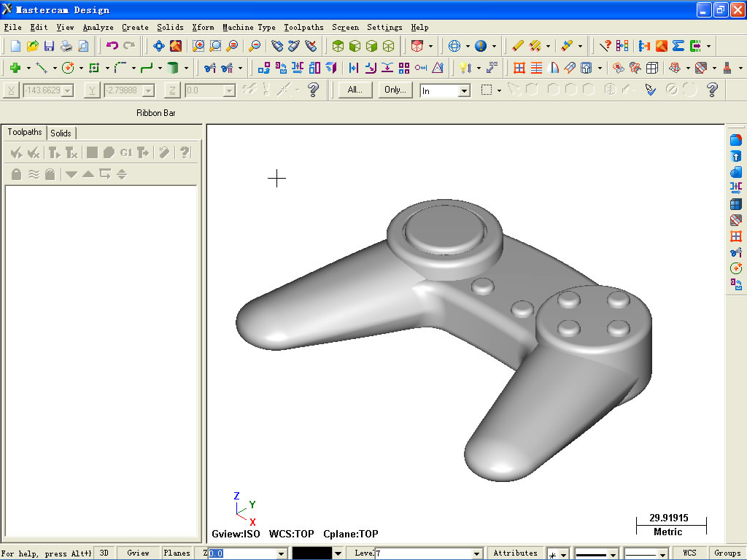Open the color dropdown arrow in status bar

pos(338,553)
